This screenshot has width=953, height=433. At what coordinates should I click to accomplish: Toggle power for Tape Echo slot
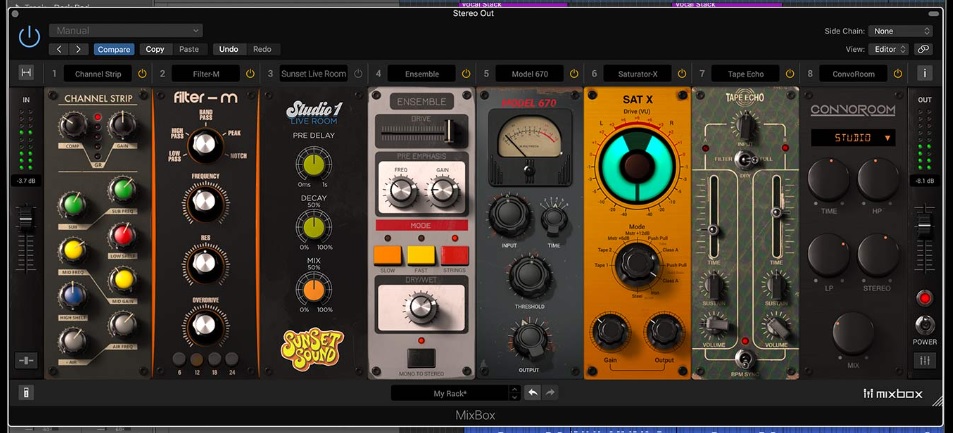(790, 74)
